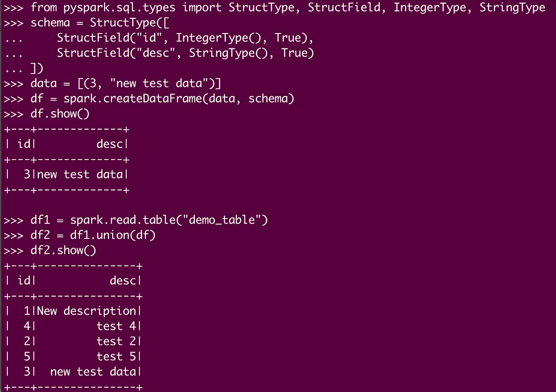Click the "desc" header in the first output table

109,144
